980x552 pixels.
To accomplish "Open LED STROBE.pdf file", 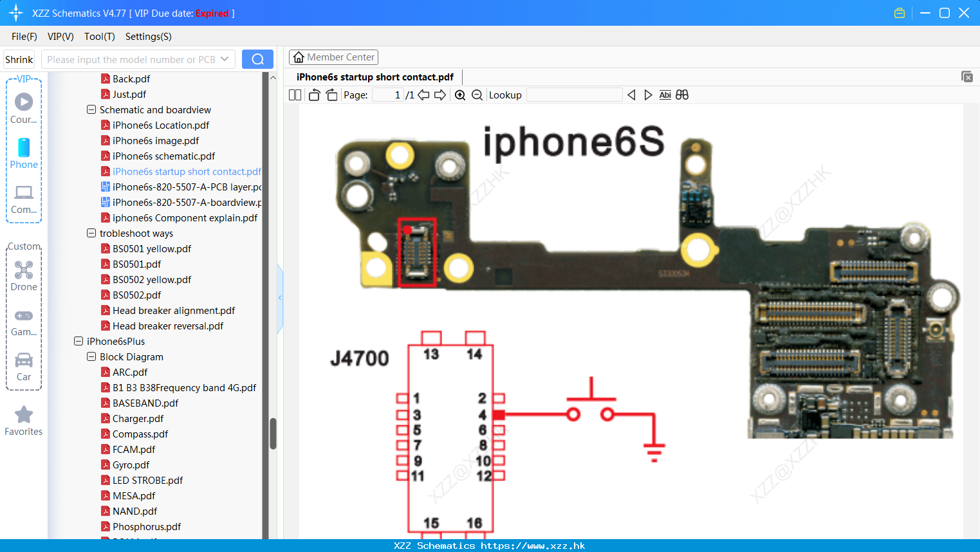I will pyautogui.click(x=147, y=480).
